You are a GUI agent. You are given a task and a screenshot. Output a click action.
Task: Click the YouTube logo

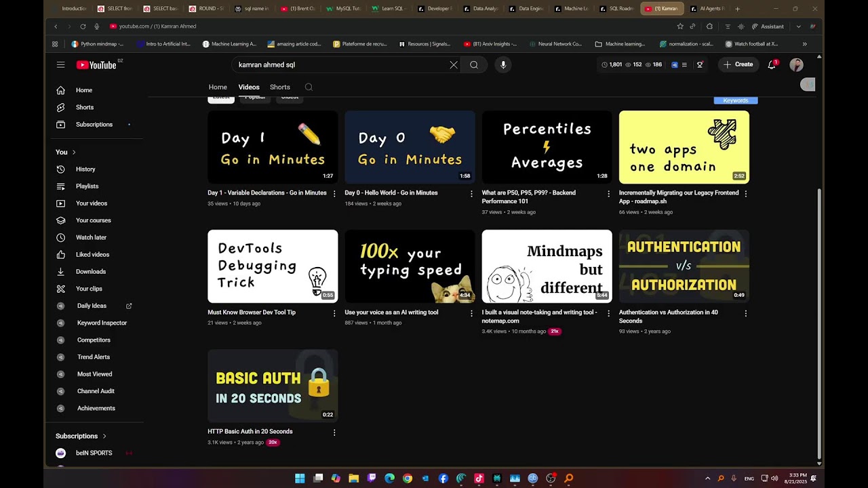[96, 65]
